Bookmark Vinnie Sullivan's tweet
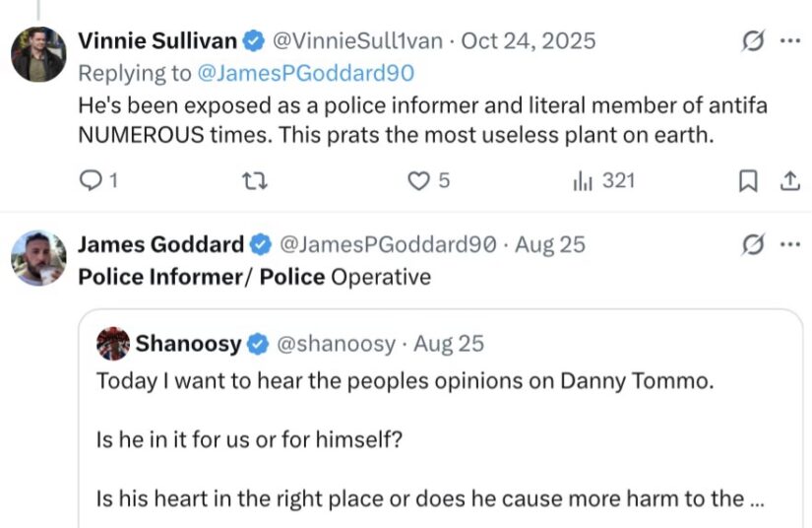Screen dimensions: 812x528 (747, 181)
